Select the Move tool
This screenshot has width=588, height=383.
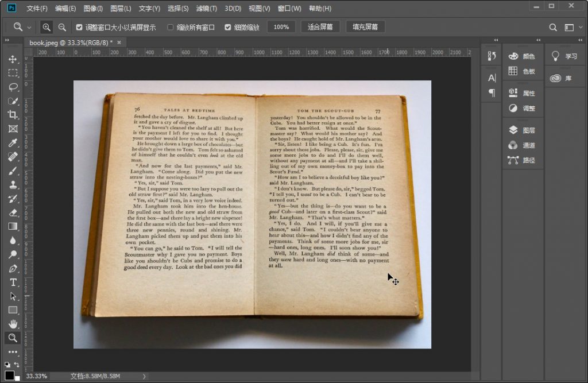(x=13, y=59)
